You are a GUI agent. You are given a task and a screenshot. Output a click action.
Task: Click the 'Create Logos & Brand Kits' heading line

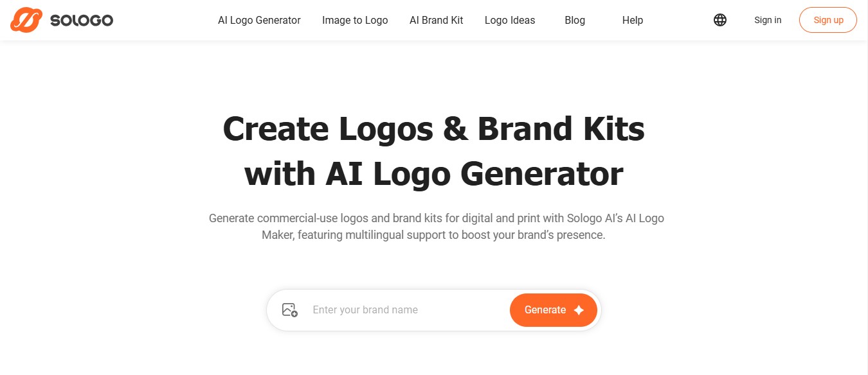(434, 128)
